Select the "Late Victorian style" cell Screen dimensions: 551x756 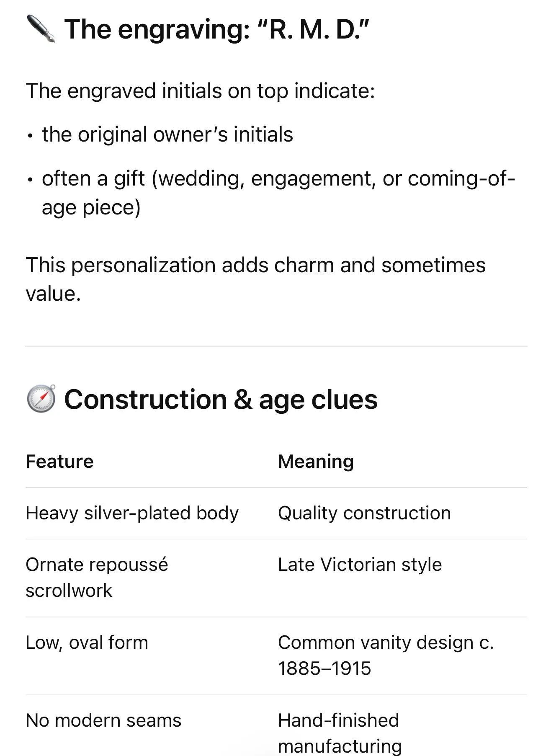coord(360,565)
